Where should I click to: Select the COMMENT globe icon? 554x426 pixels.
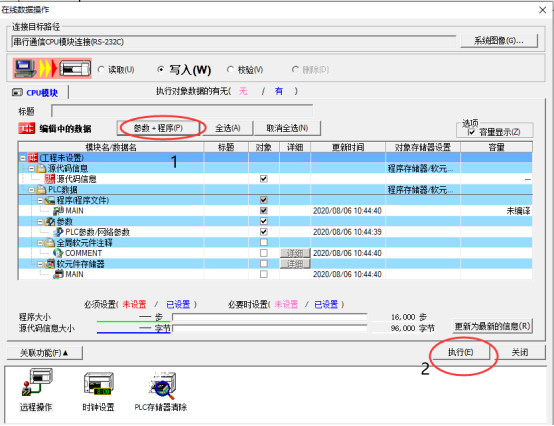(58, 253)
